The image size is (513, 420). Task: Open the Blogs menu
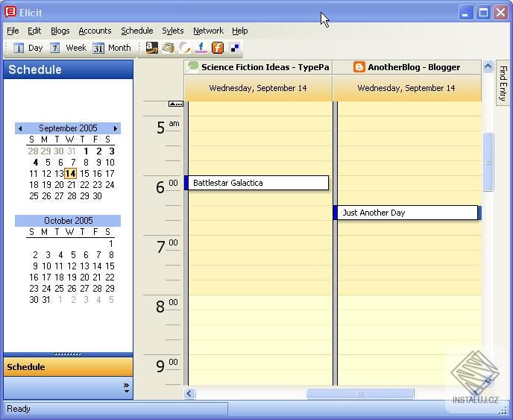tap(60, 31)
